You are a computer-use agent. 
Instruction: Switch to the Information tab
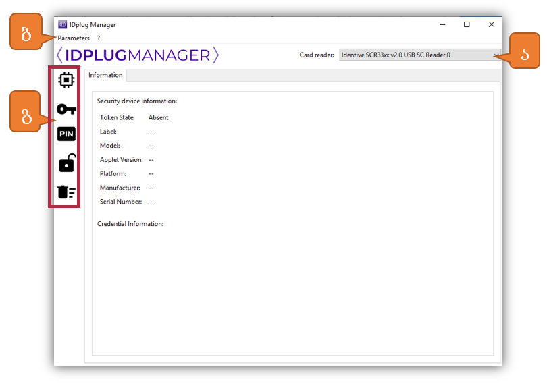click(105, 76)
